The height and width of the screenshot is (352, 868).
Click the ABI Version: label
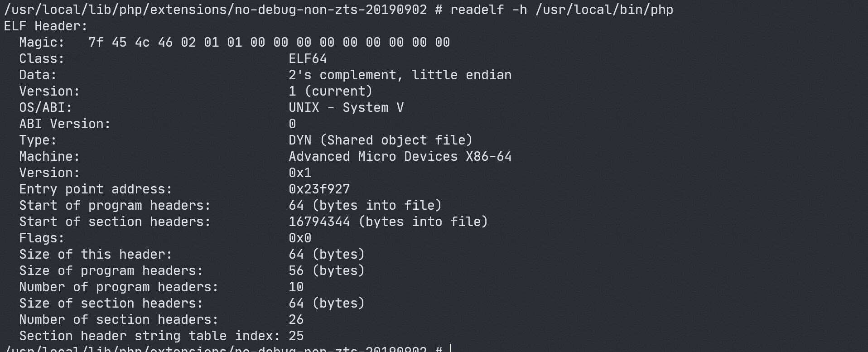65,124
